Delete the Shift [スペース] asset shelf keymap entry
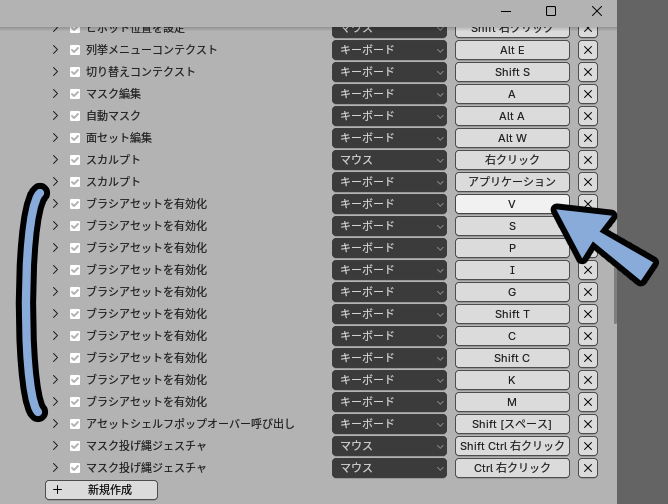Screen dimensions: 668x504 tap(588, 424)
